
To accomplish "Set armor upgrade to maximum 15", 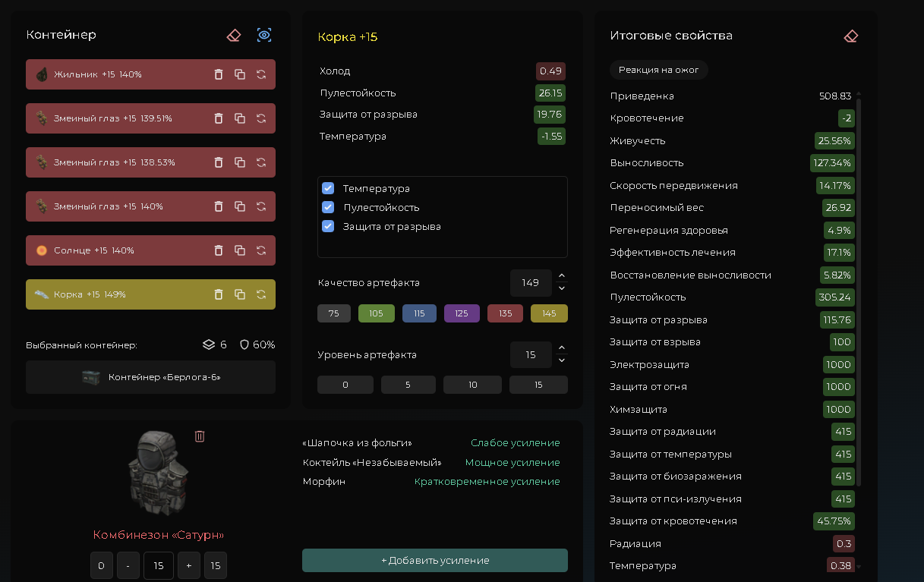I will (x=216, y=566).
